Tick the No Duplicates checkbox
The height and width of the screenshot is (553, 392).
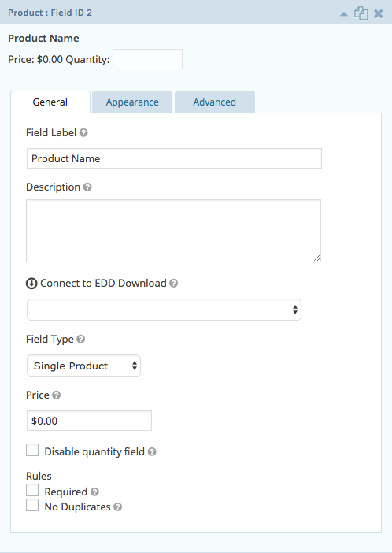[x=32, y=505]
